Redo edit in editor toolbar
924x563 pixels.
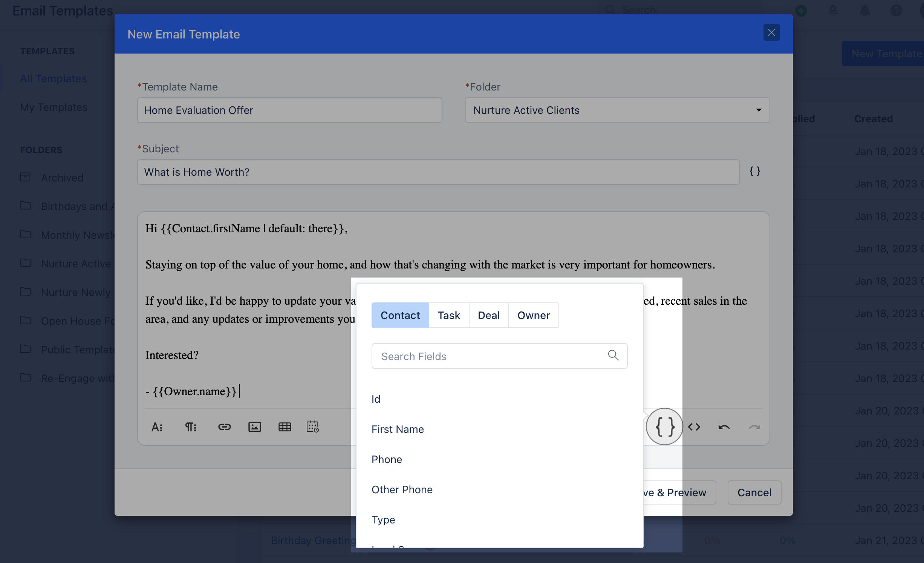754,427
